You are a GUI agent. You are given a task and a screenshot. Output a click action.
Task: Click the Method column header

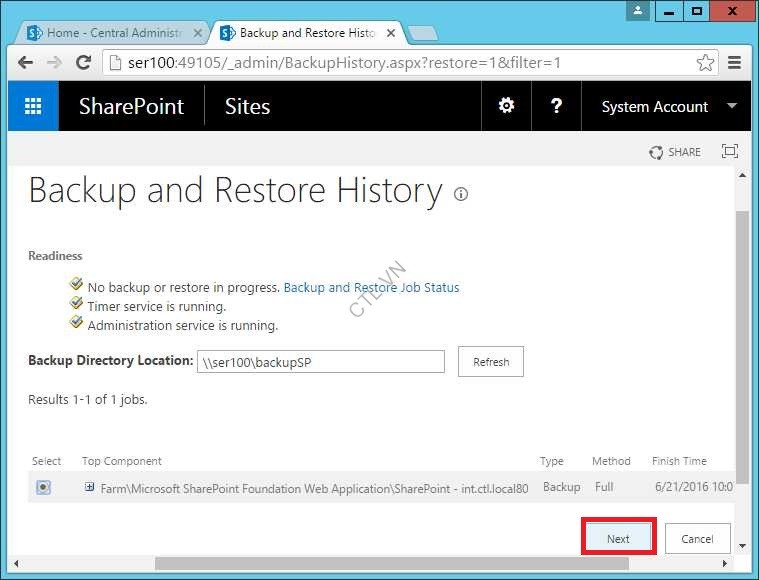[611, 461]
